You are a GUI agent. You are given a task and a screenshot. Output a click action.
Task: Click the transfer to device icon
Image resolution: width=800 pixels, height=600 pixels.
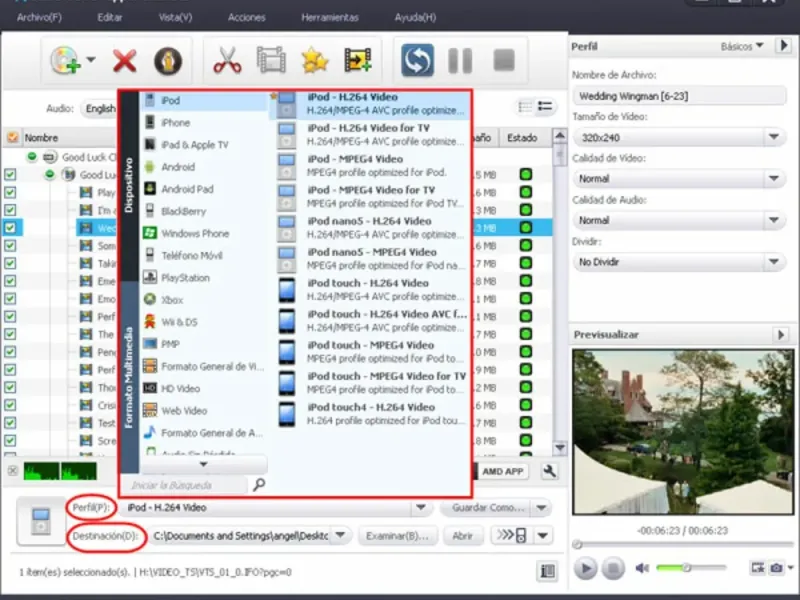pyautogui.click(x=512, y=535)
